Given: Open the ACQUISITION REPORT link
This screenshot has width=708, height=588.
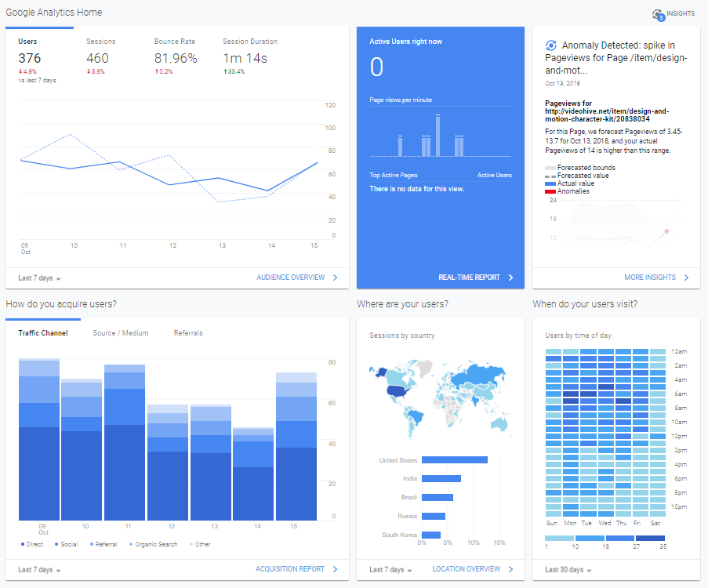Looking at the screenshot, I should (x=290, y=569).
